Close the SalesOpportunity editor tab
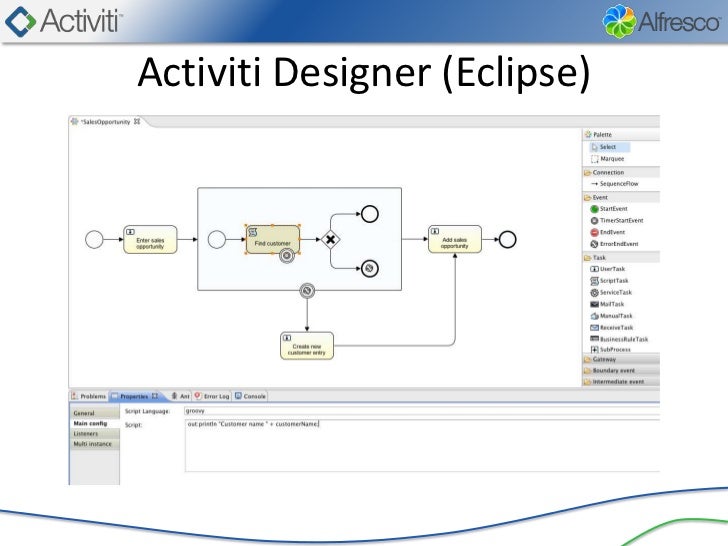728x546 pixels. click(137, 121)
